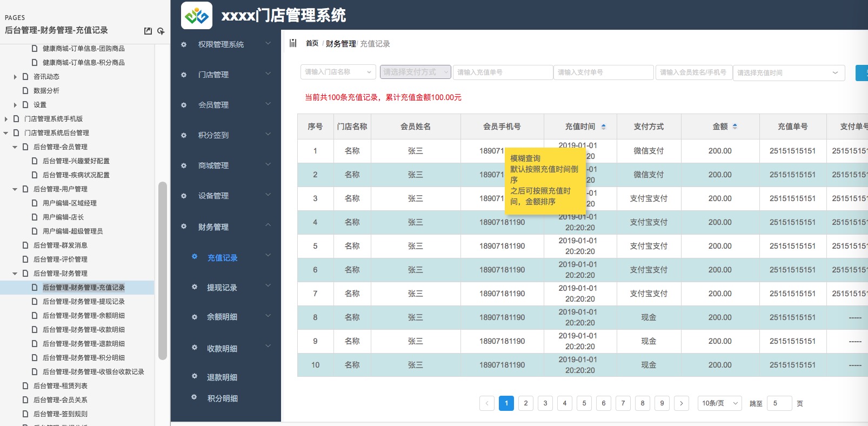Open 商城管理 sidebar menu
This screenshot has width=868, height=426.
click(213, 165)
